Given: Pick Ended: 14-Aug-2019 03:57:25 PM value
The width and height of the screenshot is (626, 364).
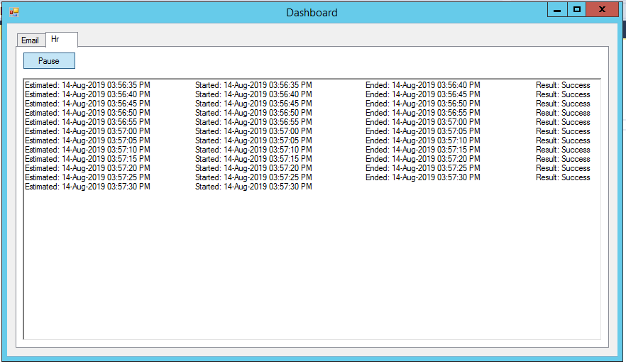Looking at the screenshot, I should (423, 167).
